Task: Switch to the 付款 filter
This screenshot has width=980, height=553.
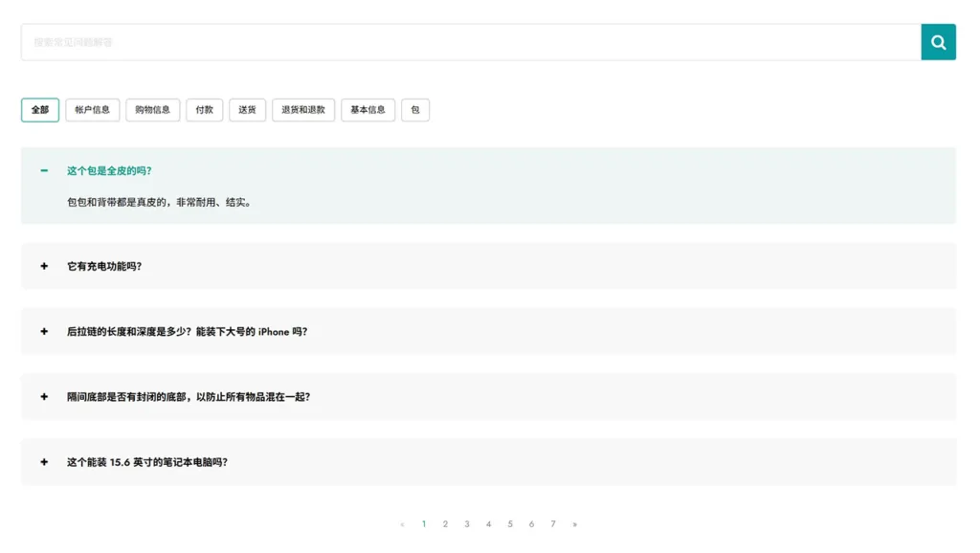Action: click(x=205, y=110)
